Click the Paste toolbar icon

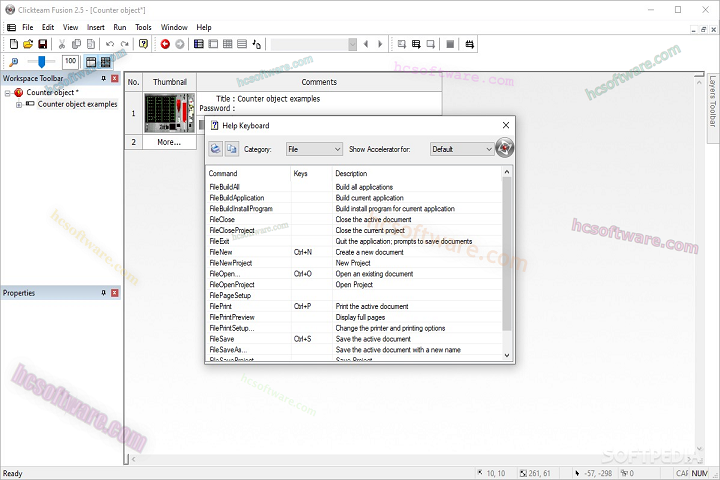pos(91,44)
